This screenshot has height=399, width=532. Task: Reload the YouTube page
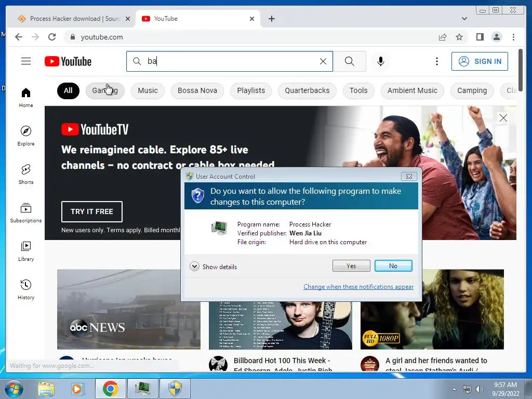coord(52,37)
